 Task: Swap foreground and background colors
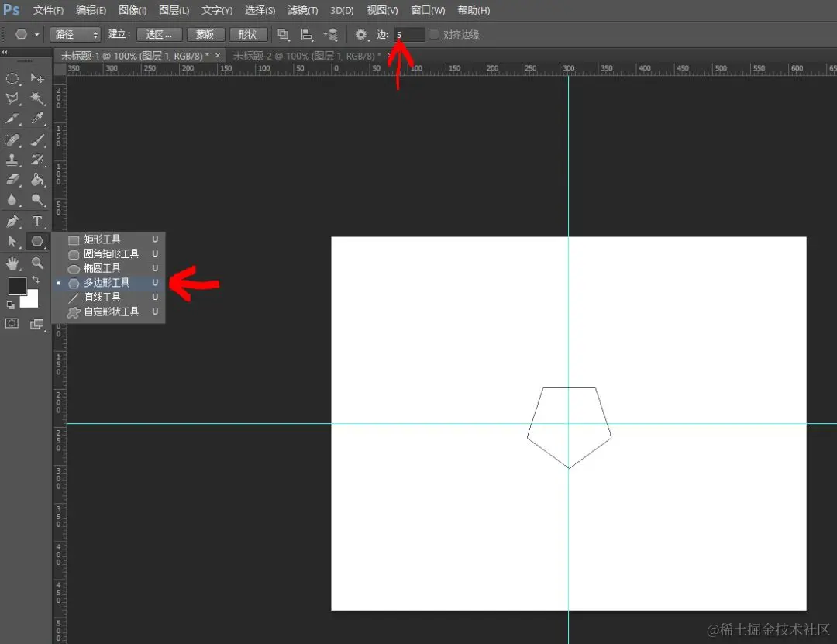(x=36, y=280)
